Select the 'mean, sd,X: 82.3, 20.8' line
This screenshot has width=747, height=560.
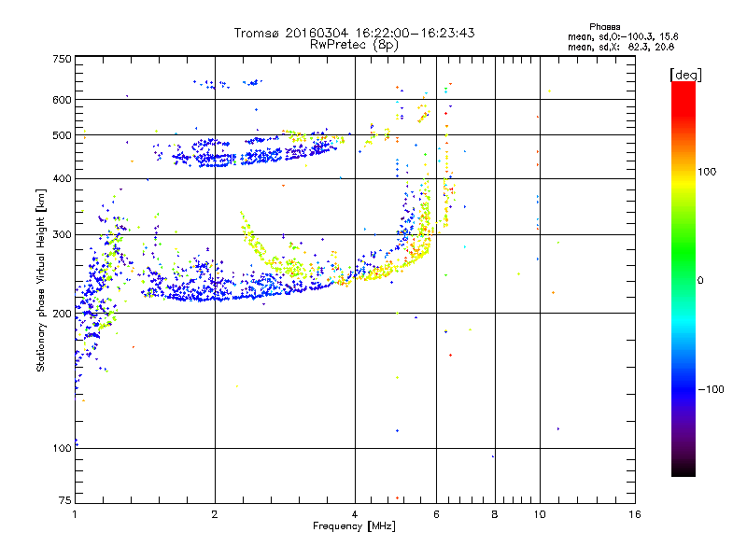(x=621, y=47)
